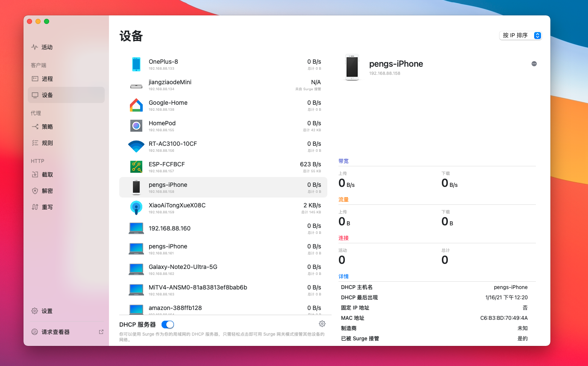Click the RT-AC3100-10CF Wi-Fi router icon
588x366 pixels.
(x=136, y=146)
